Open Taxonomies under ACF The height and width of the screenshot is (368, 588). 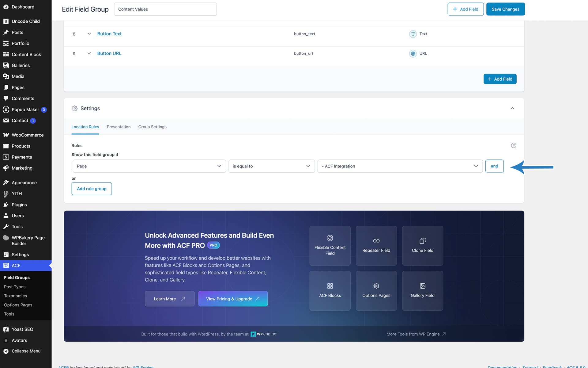(x=15, y=296)
